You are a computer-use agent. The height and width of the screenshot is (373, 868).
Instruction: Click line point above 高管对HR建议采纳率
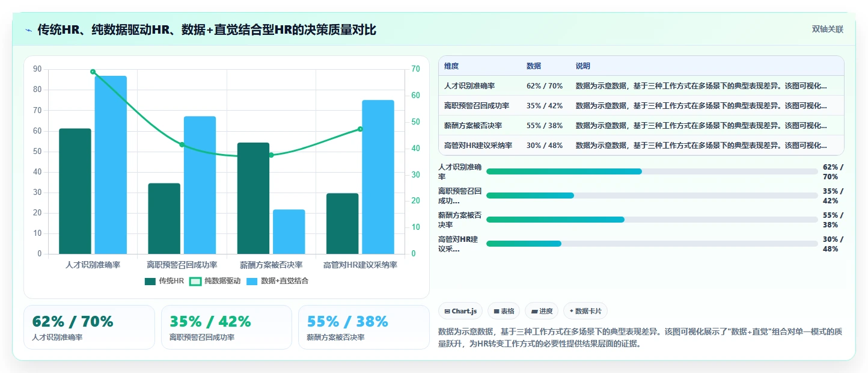click(360, 129)
